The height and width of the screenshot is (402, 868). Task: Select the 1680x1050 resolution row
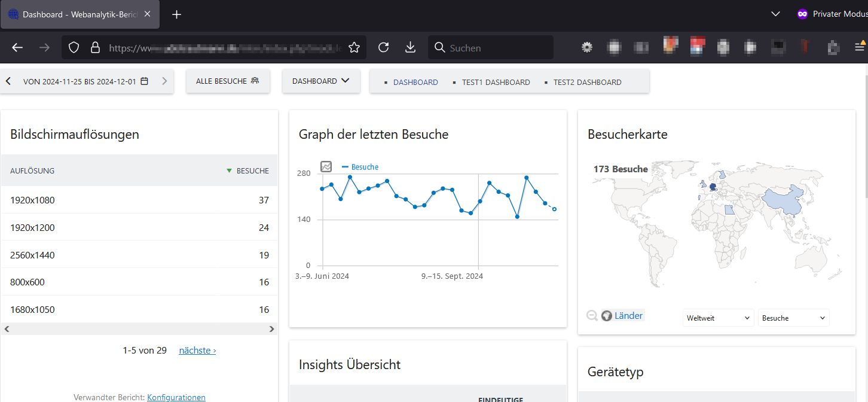coord(139,309)
